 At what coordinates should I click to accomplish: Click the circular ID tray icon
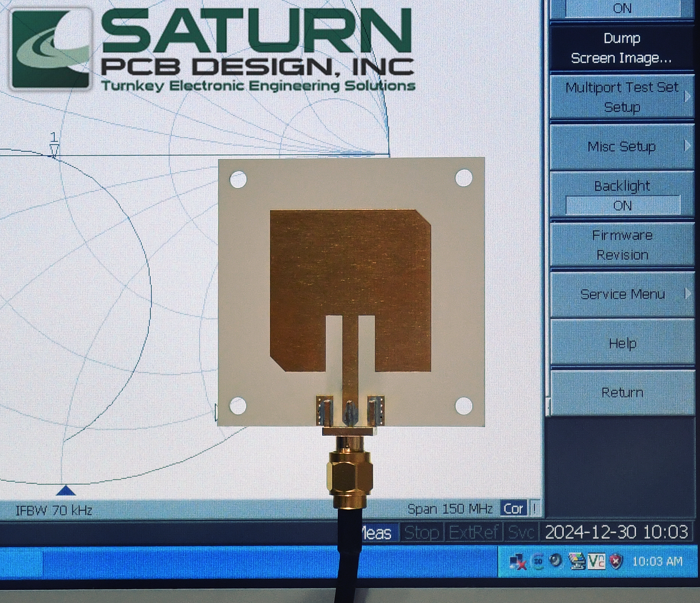click(538, 561)
